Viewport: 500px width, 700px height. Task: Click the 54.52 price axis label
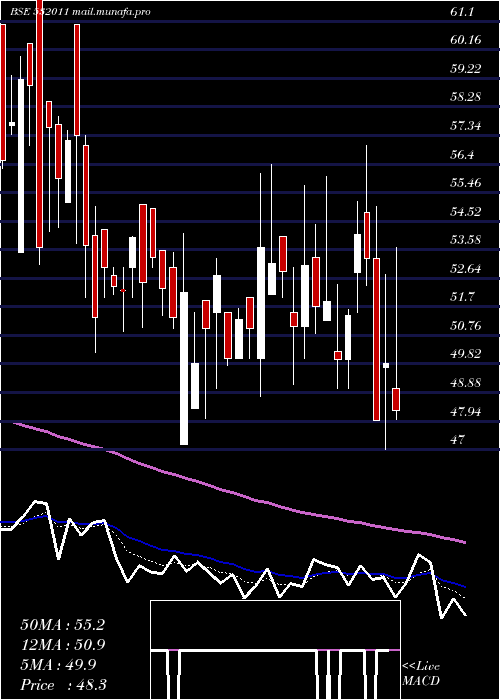pos(466,212)
